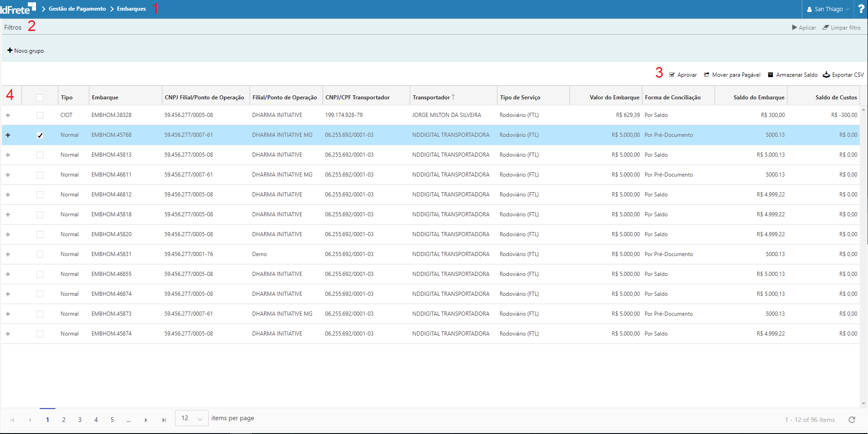Image resolution: width=868 pixels, height=434 pixels.
Task: Click the Armazenar Saldo icon
Action: 770,75
